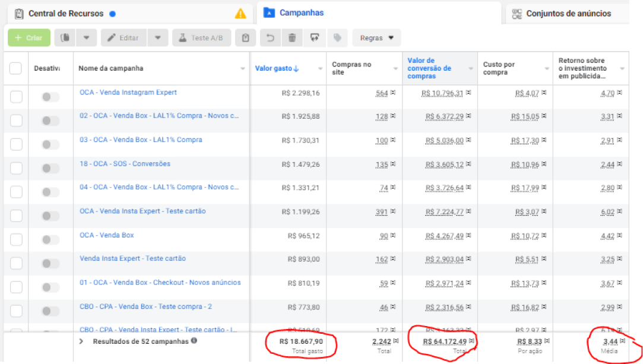The image size is (643, 364).
Task: Tick the select-all checkbox in the header
Action: tap(16, 68)
